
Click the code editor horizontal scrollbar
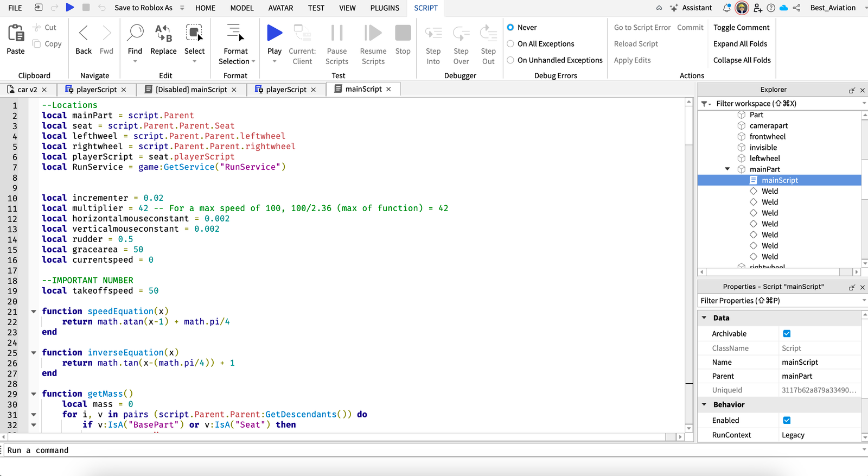342,436
